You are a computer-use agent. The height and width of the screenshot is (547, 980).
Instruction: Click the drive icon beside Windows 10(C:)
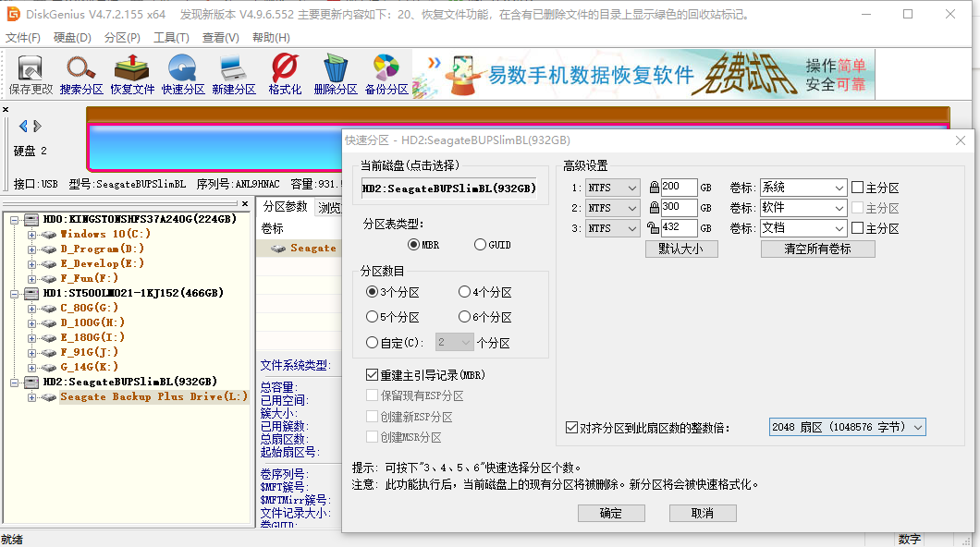click(x=49, y=234)
